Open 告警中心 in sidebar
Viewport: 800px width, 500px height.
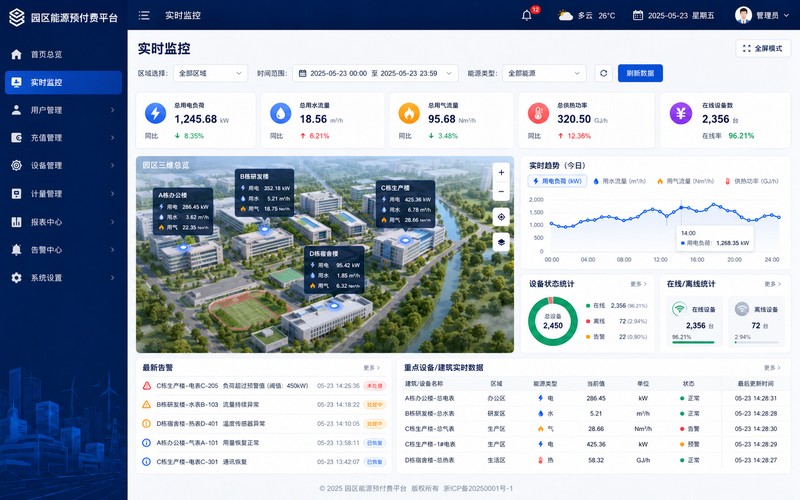pyautogui.click(x=63, y=249)
